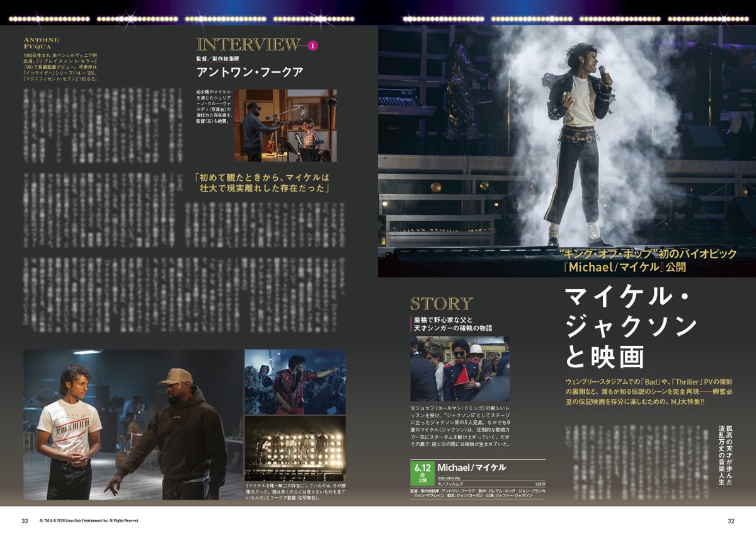Select the name アントワン・フークア
The width and height of the screenshot is (756, 535).
coord(250,72)
